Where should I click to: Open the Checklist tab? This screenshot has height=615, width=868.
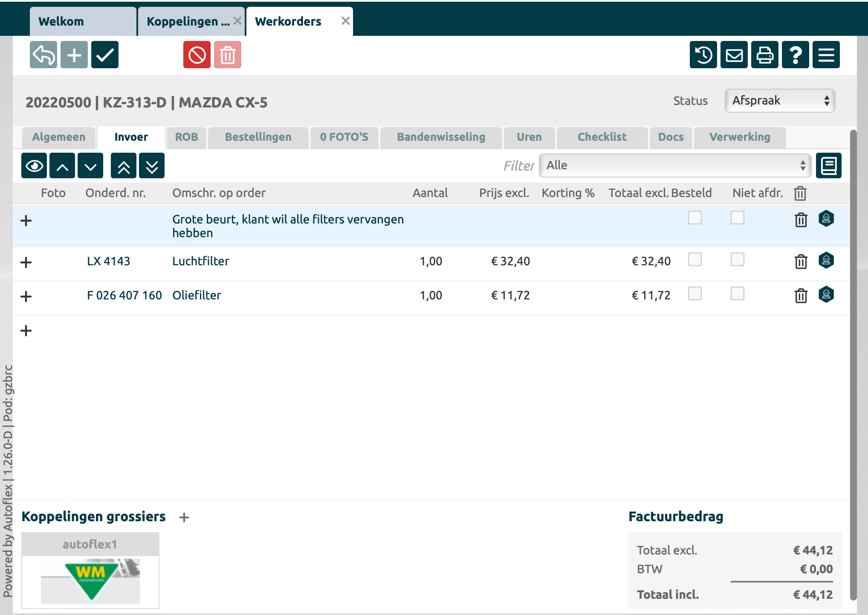coord(602,137)
